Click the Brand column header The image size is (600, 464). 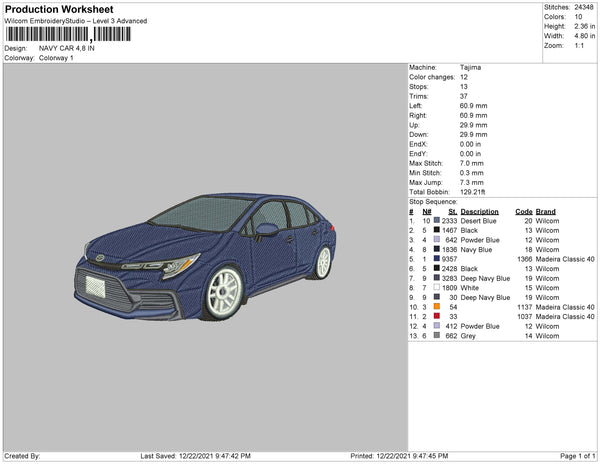[545, 212]
